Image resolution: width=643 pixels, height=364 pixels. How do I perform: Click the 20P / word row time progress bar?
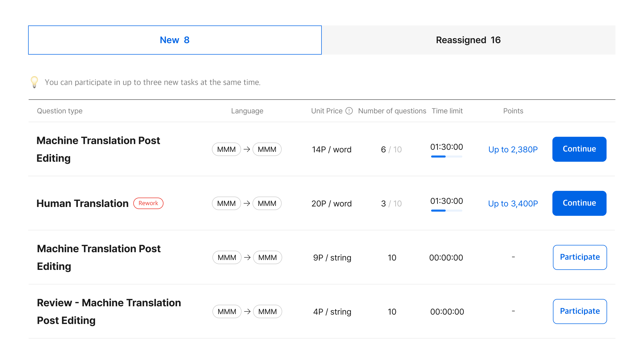pyautogui.click(x=446, y=211)
